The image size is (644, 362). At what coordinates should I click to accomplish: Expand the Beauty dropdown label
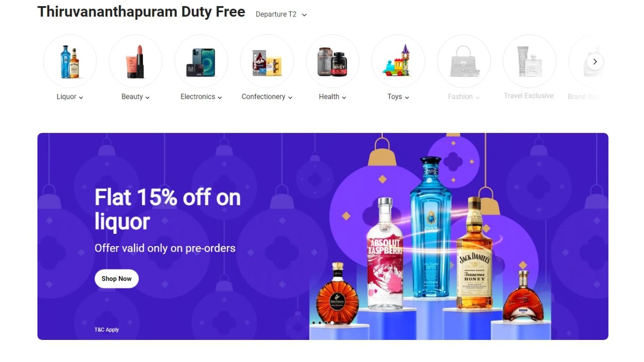coord(136,97)
